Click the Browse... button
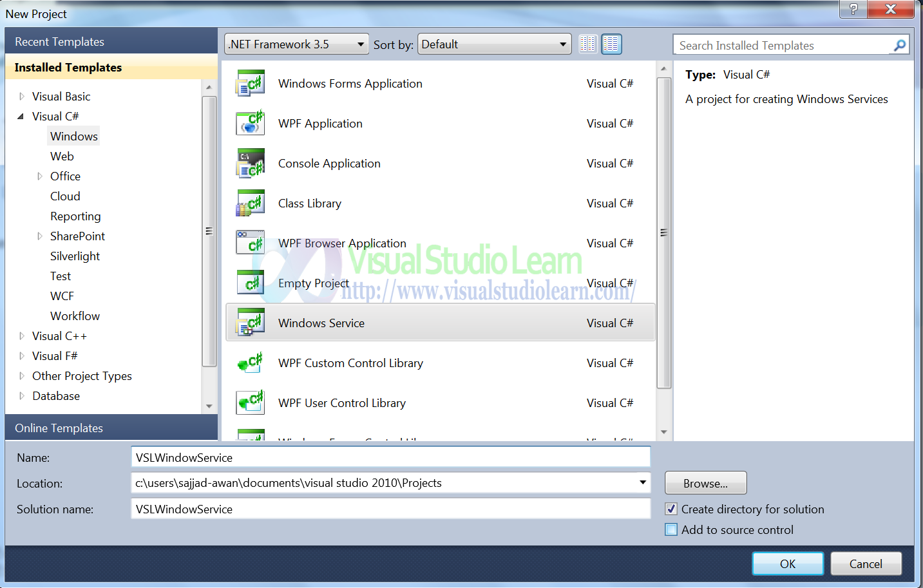 click(x=705, y=483)
